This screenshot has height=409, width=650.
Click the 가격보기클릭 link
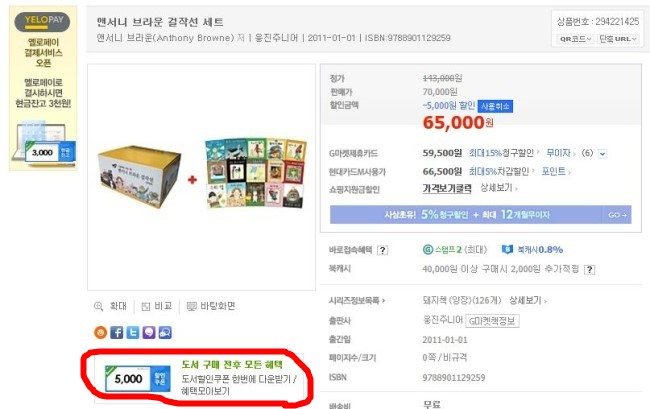click(x=447, y=189)
